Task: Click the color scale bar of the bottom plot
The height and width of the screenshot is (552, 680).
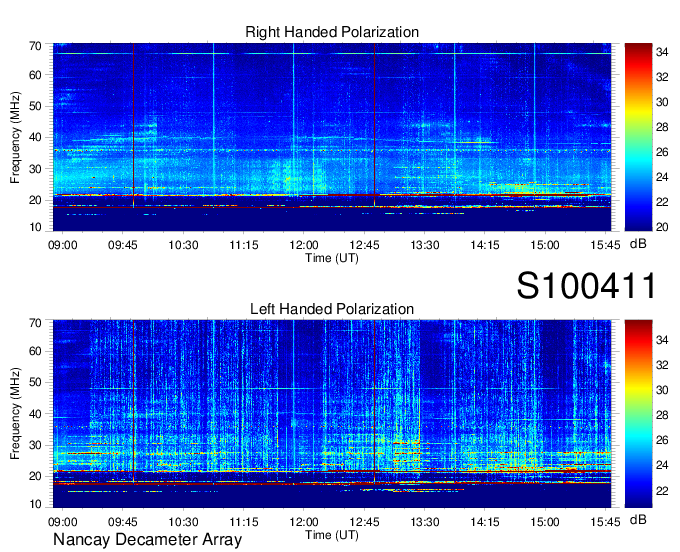Action: (x=638, y=414)
